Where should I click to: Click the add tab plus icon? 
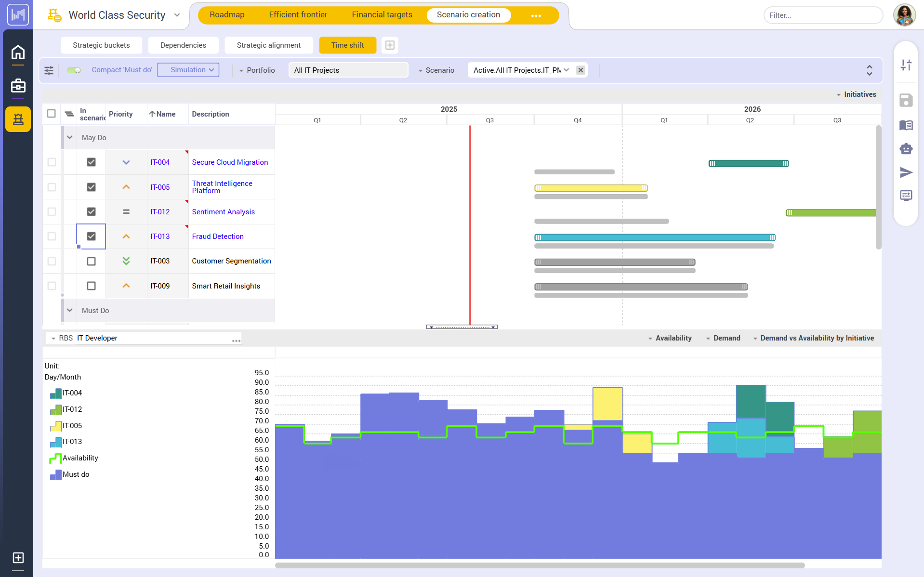pyautogui.click(x=390, y=45)
